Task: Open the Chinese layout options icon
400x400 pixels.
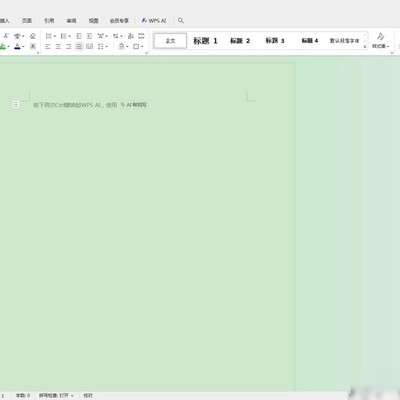Action: pos(101,36)
